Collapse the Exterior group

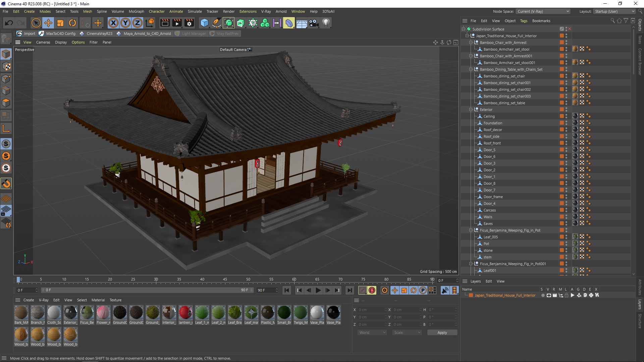[471, 110]
